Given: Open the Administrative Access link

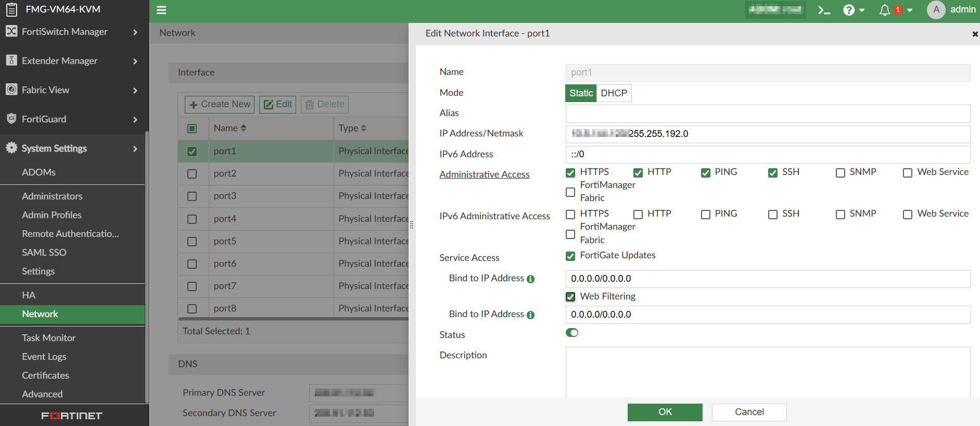Looking at the screenshot, I should [485, 174].
